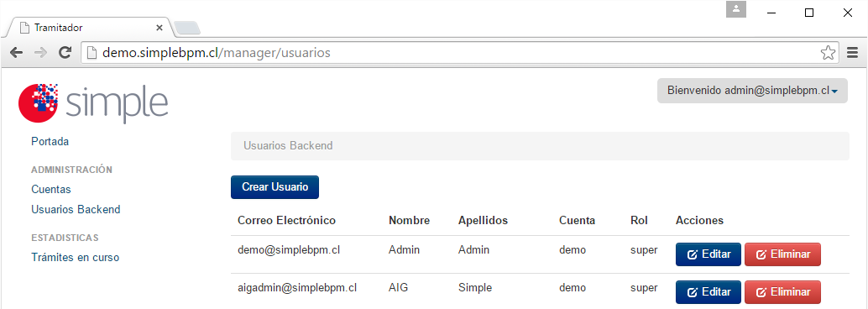
Task: Click the Rol column header
Action: 639,220
